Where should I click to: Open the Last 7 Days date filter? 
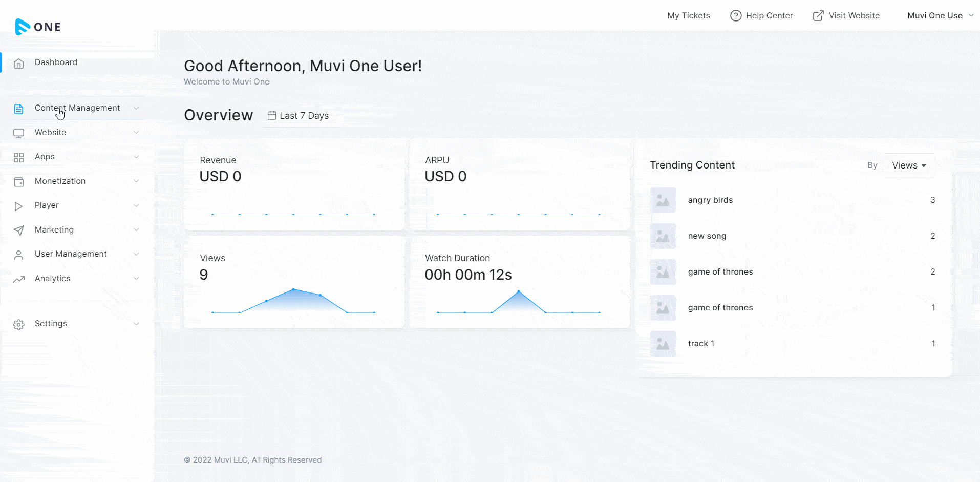(x=298, y=116)
